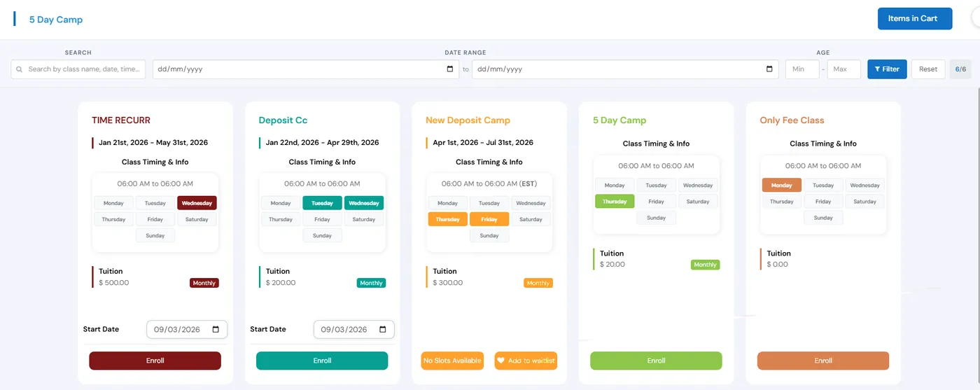Viewport: 980px width, 390px height.
Task: Click No Slots Available button
Action: [x=452, y=361]
